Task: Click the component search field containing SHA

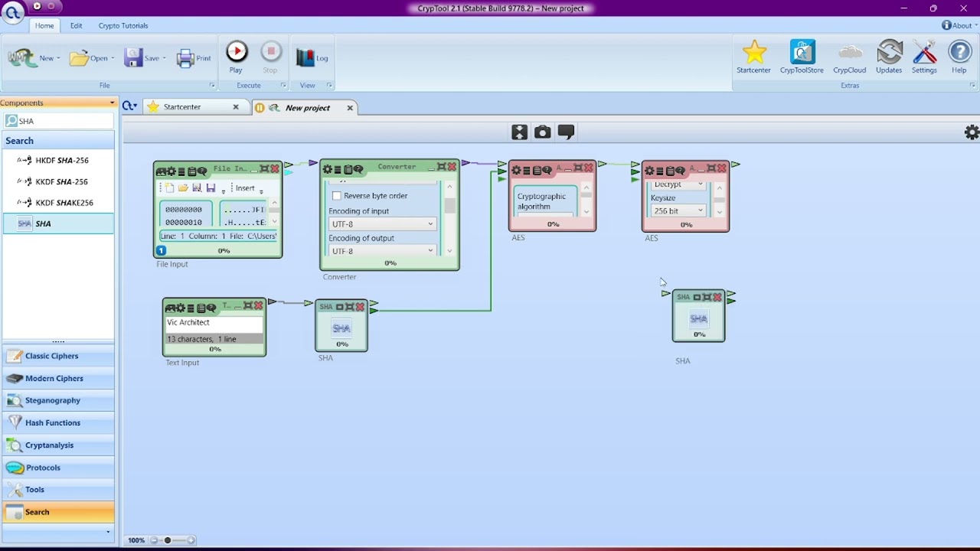Action: tap(58, 121)
